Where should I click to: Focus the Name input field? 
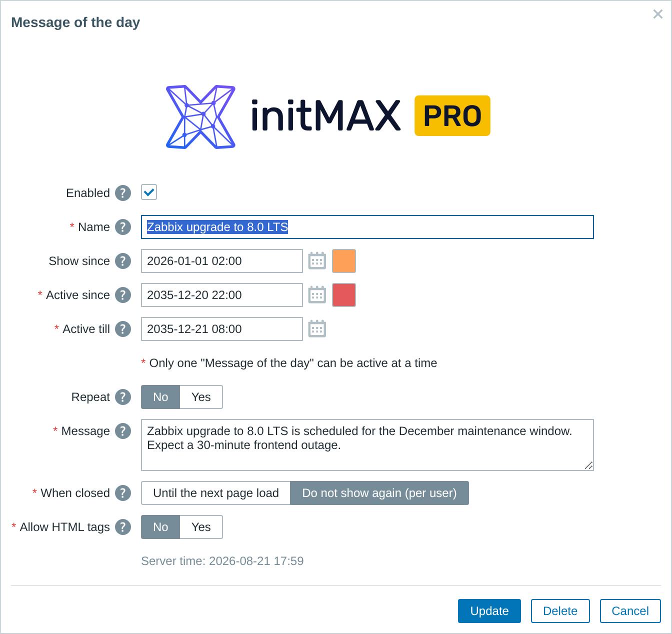point(367,227)
